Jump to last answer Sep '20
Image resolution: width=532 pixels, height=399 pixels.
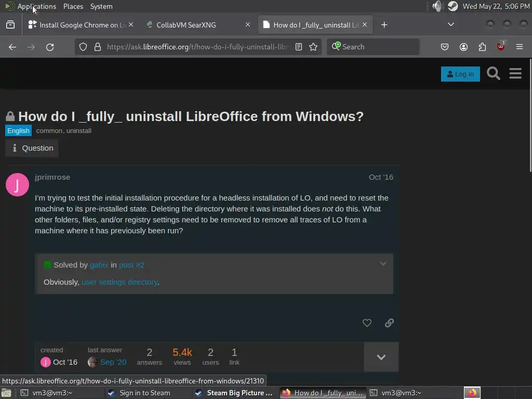click(113, 362)
